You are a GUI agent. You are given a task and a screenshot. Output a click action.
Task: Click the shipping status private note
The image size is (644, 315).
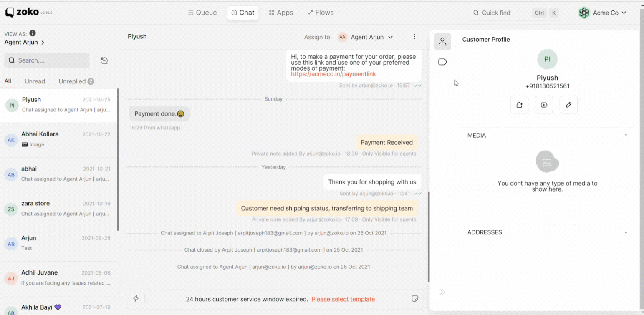point(327,208)
